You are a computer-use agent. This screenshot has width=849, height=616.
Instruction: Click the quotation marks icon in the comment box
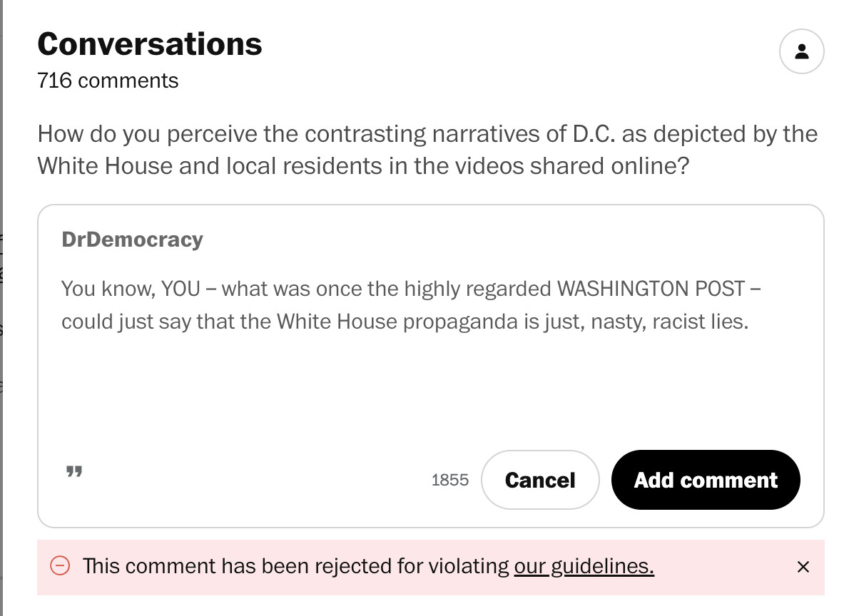pyautogui.click(x=74, y=471)
